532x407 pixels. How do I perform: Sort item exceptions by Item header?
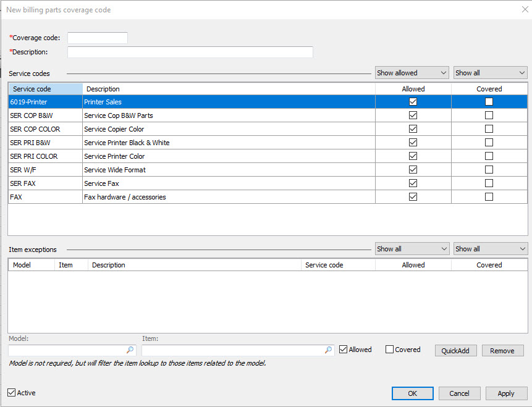point(71,265)
